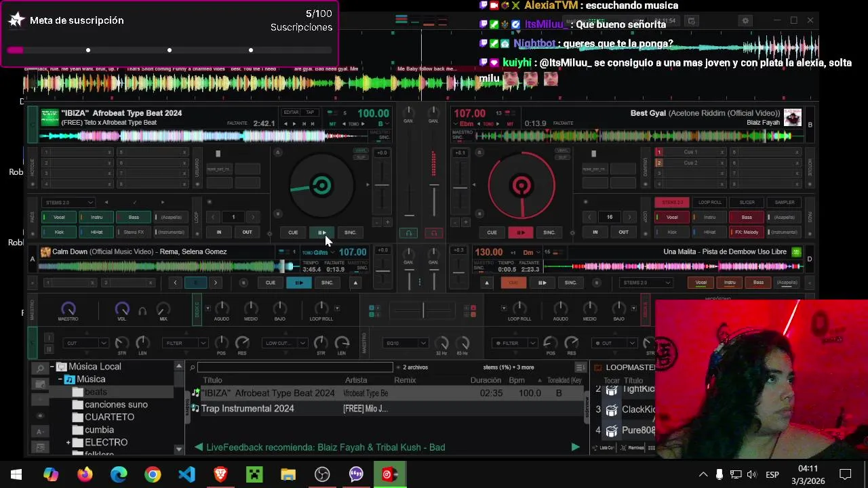Click play/pause on Una Malita deck
Viewport: 868px width, 488px height.
tap(542, 283)
